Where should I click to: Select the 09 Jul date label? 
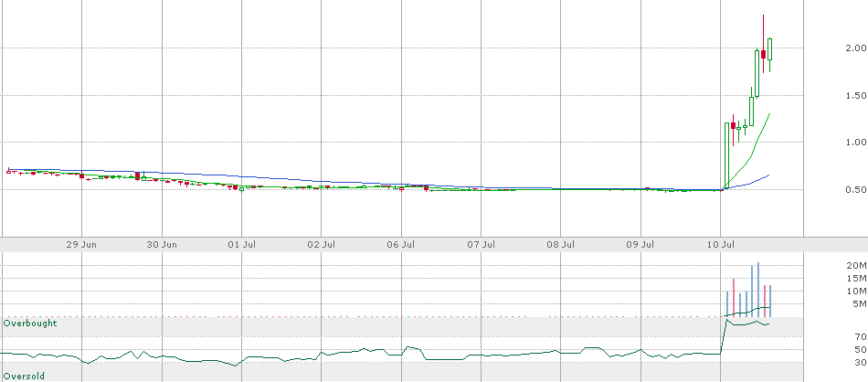coord(640,244)
